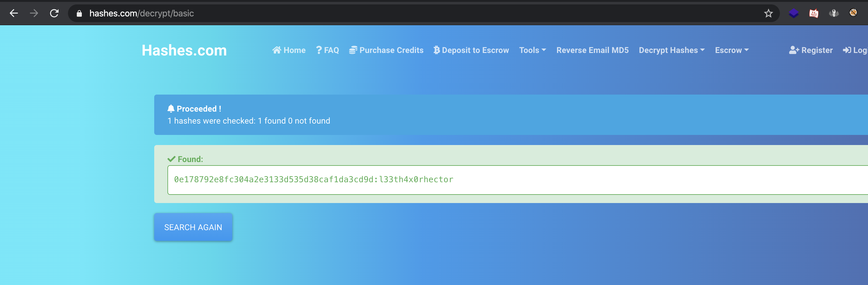This screenshot has height=285, width=868.
Task: Click the padlock site security icon
Action: (79, 14)
